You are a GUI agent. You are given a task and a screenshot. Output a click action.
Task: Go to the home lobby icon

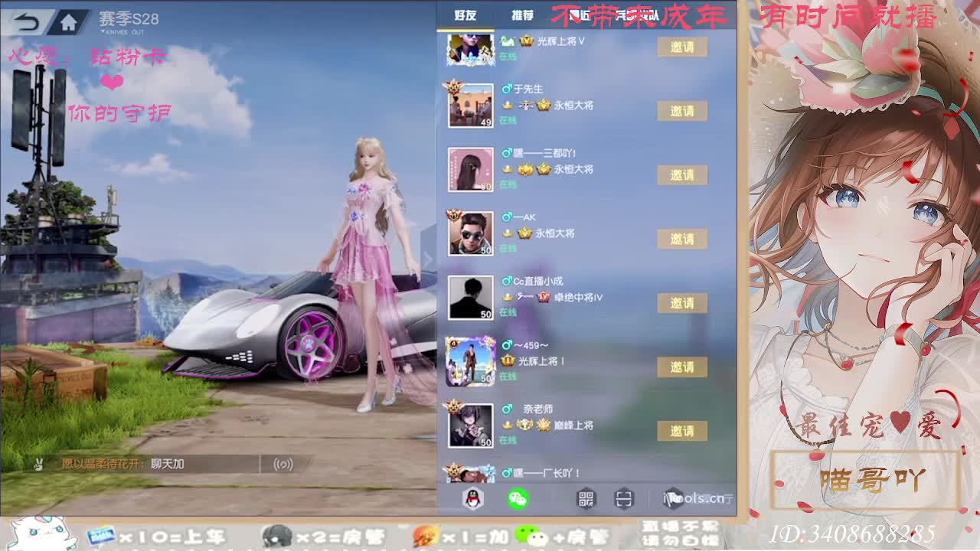68,22
